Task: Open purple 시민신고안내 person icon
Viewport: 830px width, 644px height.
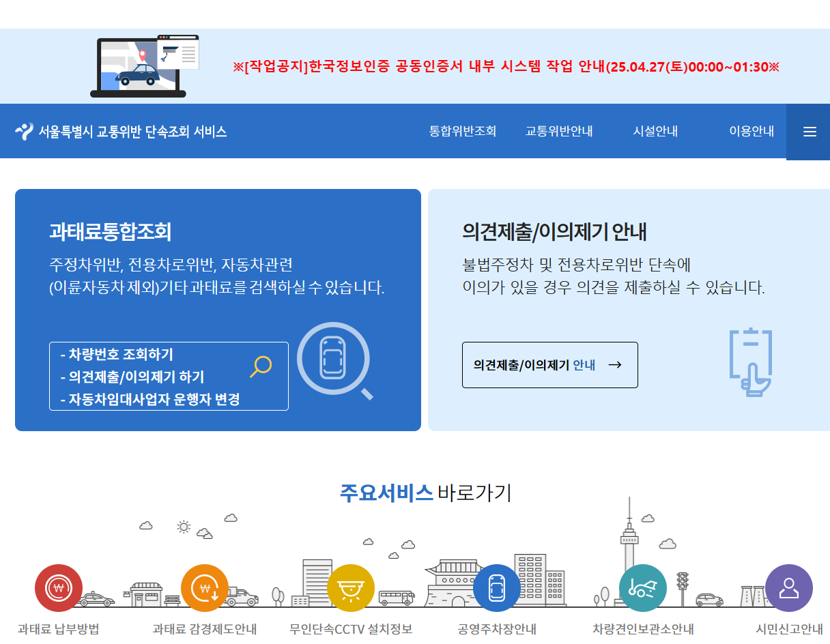Action: (789, 588)
